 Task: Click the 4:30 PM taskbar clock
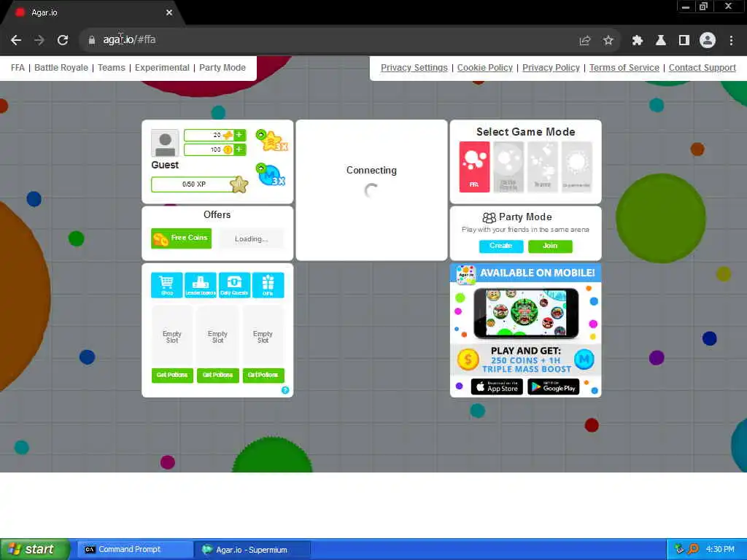click(x=720, y=550)
